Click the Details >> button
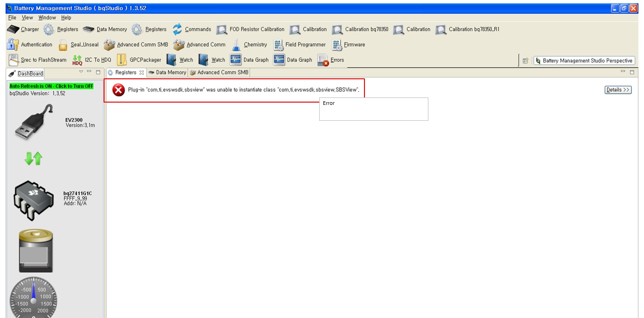644x318 pixels. click(618, 90)
